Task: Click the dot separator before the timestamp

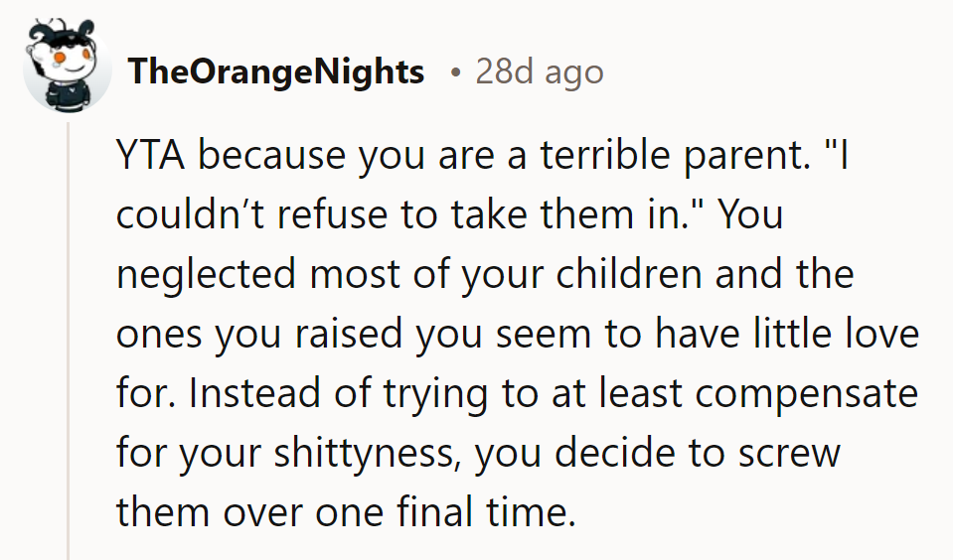Action: coord(454,71)
